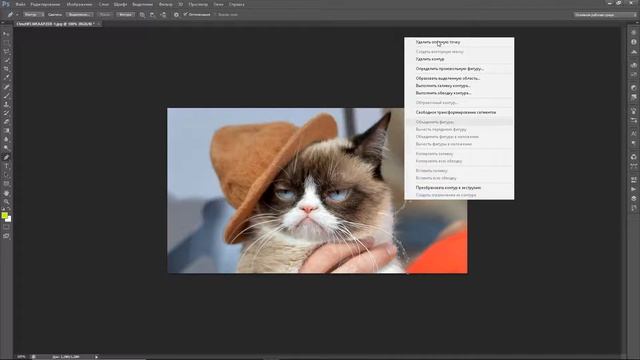Click the zoom percentage field in status bar
Viewport: 640px width, 360px height.
pos(21,357)
